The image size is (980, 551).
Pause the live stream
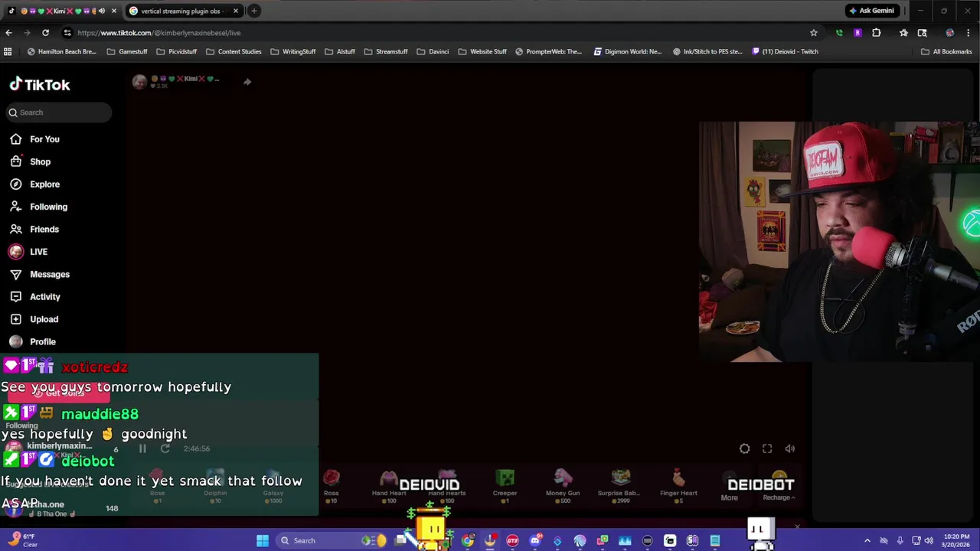(x=142, y=448)
